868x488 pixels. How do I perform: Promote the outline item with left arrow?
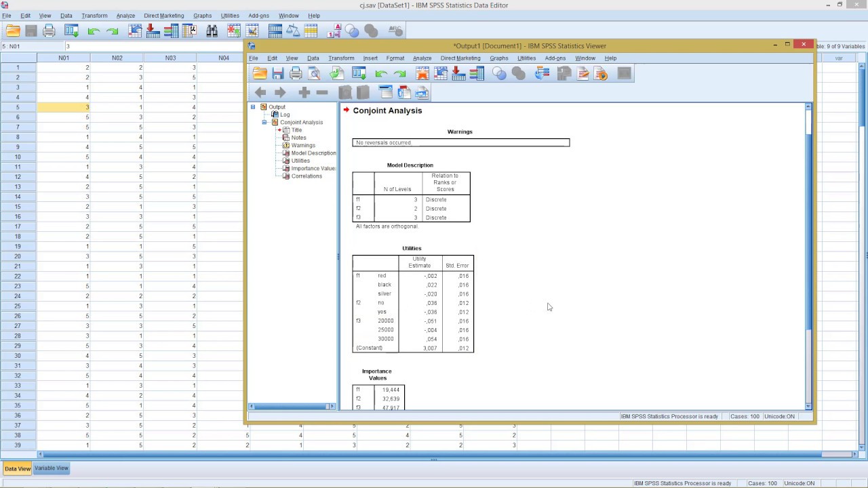(x=260, y=92)
